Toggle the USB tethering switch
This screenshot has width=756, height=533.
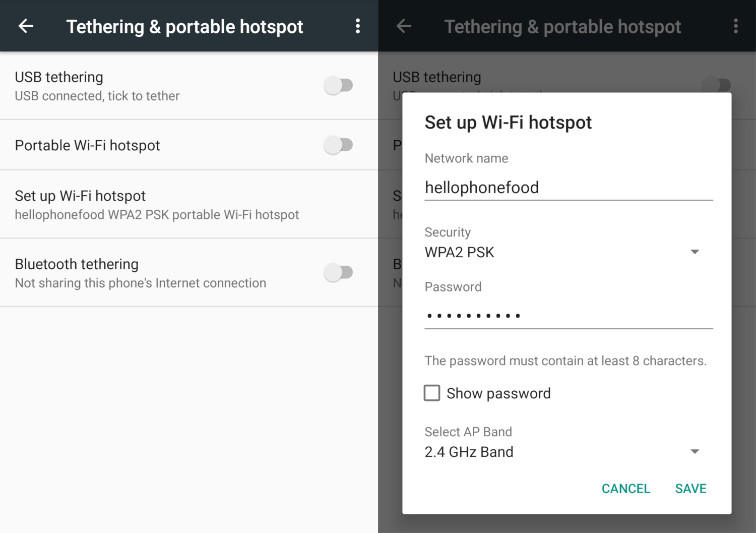click(338, 85)
